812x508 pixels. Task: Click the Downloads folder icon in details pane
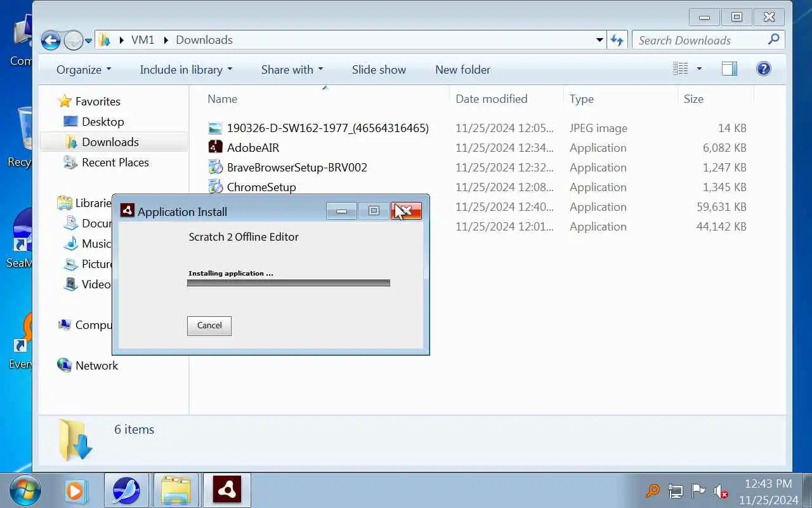click(75, 439)
